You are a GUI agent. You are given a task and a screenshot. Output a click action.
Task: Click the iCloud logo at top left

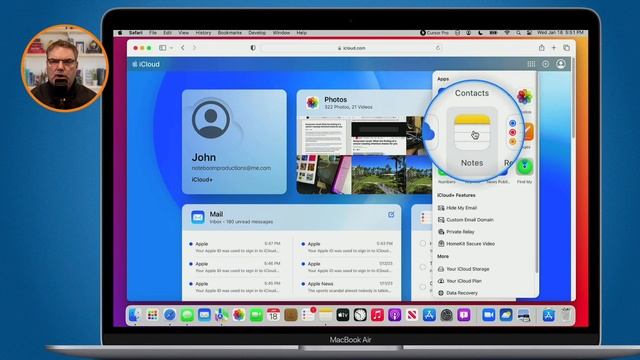click(x=146, y=64)
